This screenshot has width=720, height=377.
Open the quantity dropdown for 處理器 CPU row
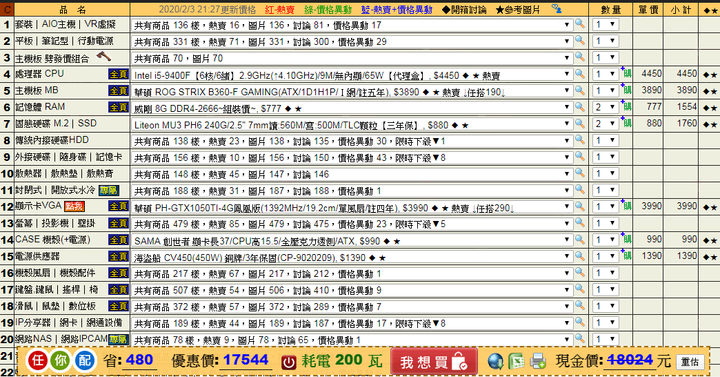tap(605, 74)
